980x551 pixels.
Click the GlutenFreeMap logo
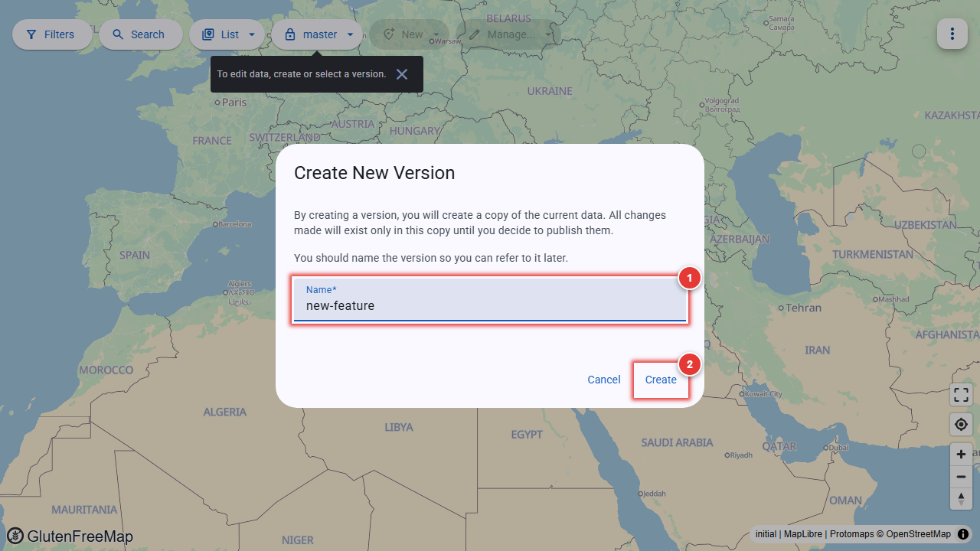coord(70,536)
